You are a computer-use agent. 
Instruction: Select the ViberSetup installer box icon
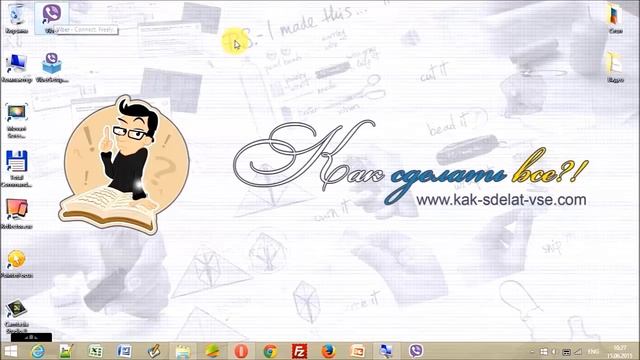[51, 68]
